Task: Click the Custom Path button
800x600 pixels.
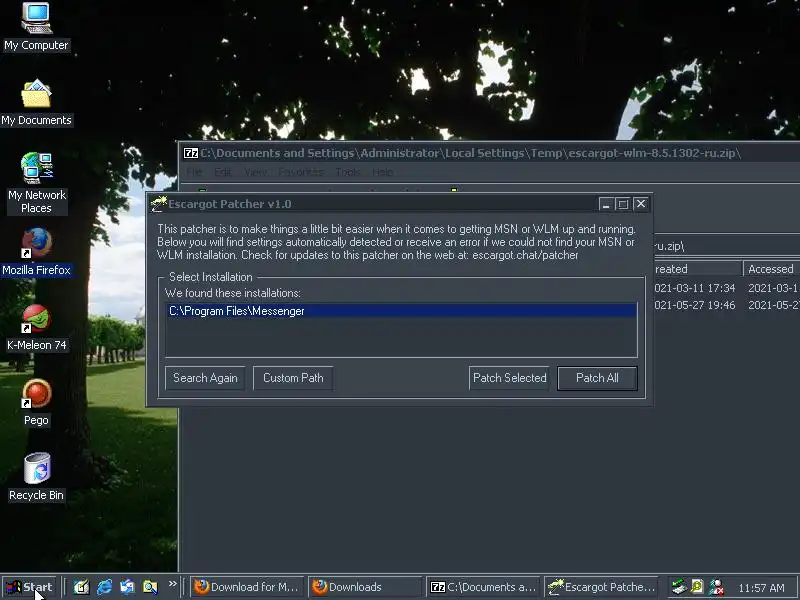Action: click(293, 378)
